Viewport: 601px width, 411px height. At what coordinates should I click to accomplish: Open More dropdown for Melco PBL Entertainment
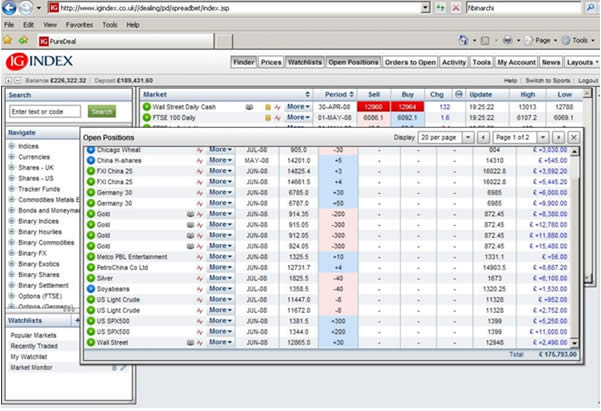(x=220, y=256)
